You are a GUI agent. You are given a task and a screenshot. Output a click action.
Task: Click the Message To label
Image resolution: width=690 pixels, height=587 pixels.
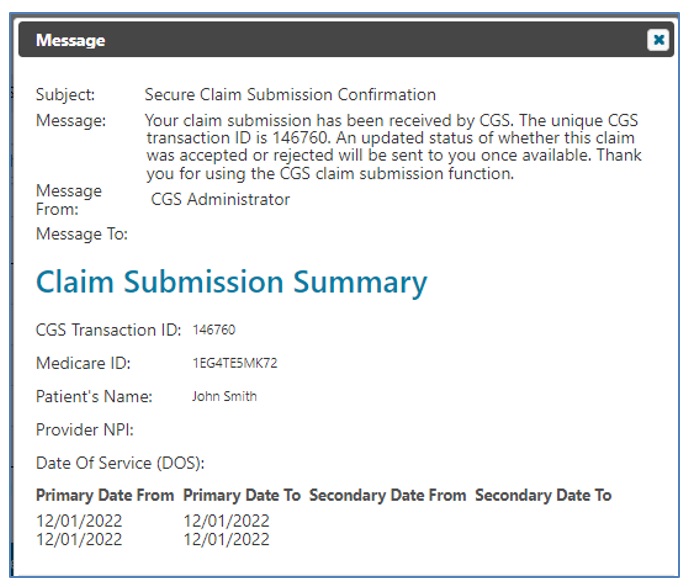(x=82, y=234)
